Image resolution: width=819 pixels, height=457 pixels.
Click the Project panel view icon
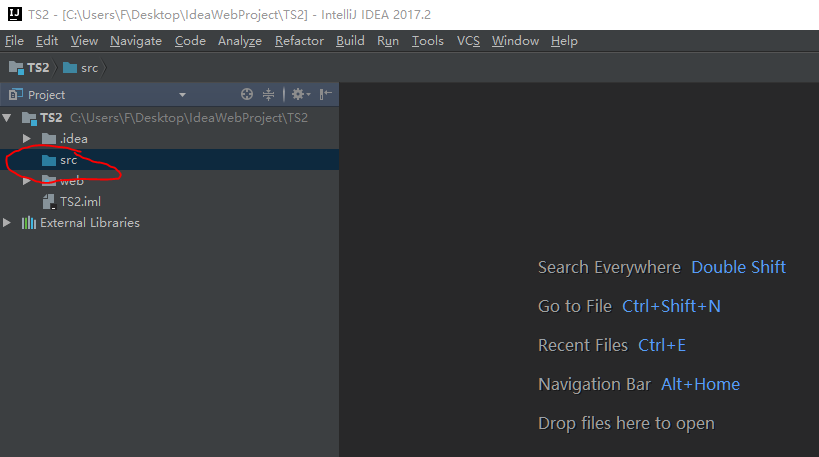point(16,95)
